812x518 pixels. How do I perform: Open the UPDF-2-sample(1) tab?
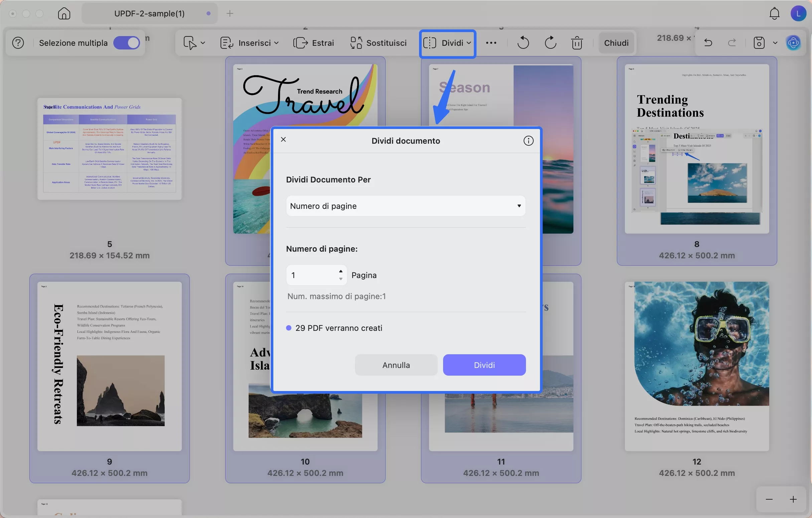[x=149, y=13]
